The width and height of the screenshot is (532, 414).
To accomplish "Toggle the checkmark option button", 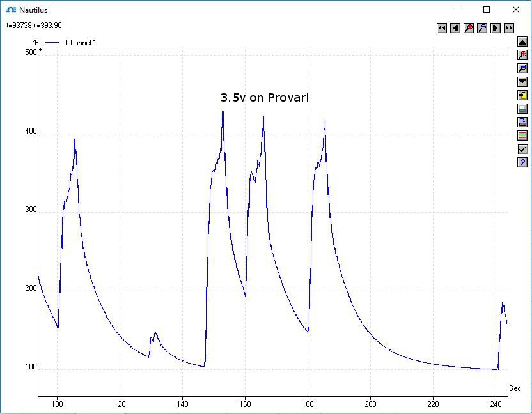I will 522,149.
